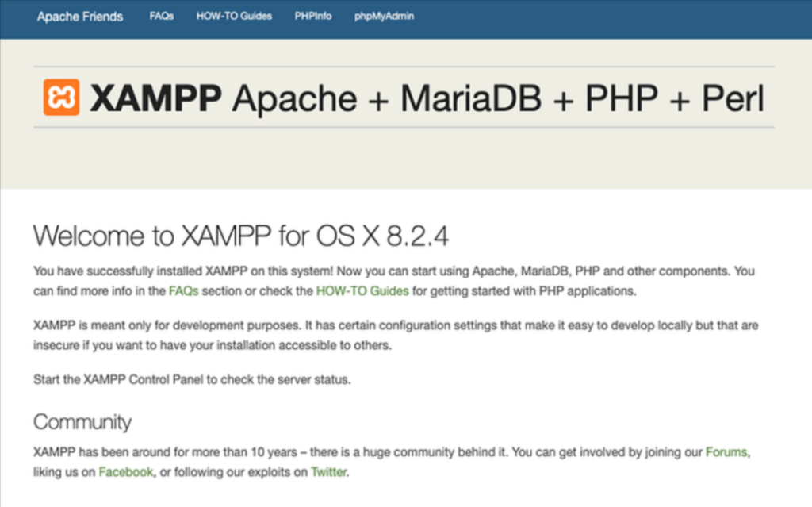The height and width of the screenshot is (507, 812).
Task: Open the green HOW-TO Guides paragraph link
Action: 362,291
